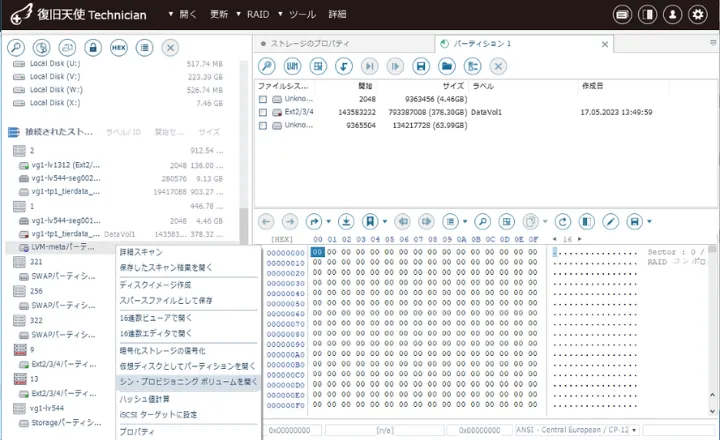The width and height of the screenshot is (720, 440).
Task: Select iSCSI ターゲットに設定 in context menu
Action: click(x=158, y=415)
